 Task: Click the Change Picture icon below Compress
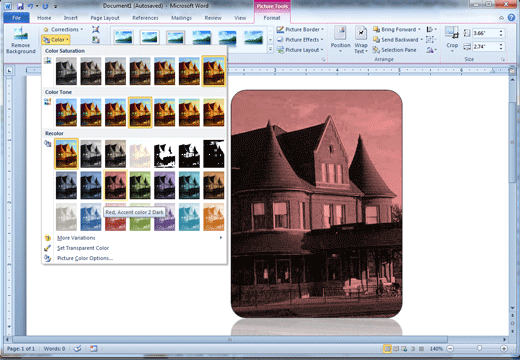[x=96, y=40]
